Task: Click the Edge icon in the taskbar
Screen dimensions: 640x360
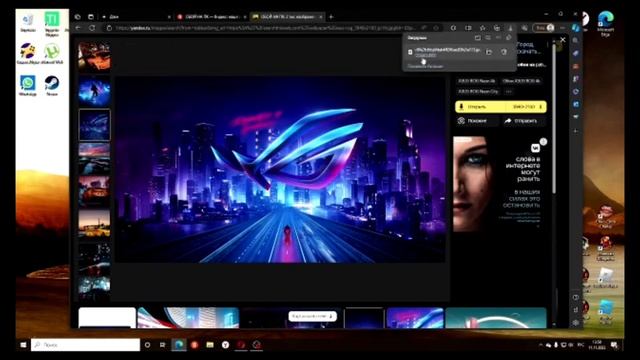Action: [x=178, y=345]
